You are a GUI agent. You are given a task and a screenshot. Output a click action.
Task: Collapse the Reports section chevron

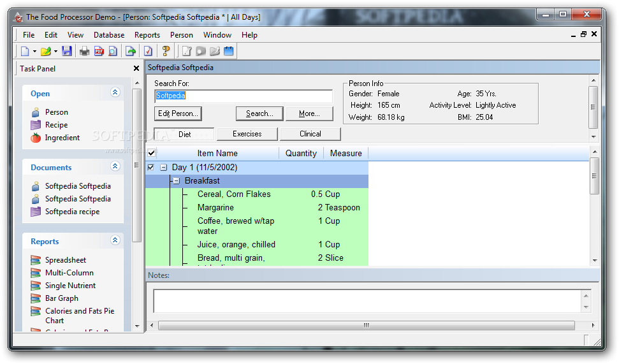(x=115, y=240)
